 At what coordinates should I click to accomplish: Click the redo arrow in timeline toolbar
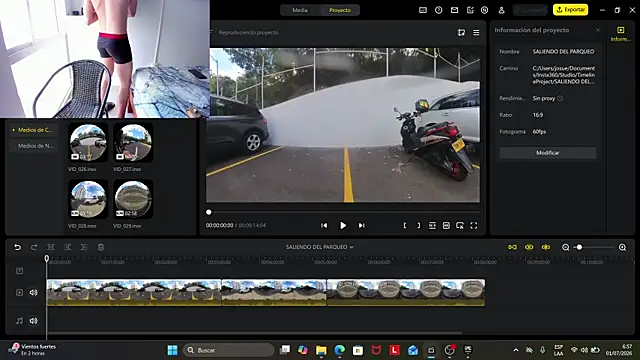(34, 247)
